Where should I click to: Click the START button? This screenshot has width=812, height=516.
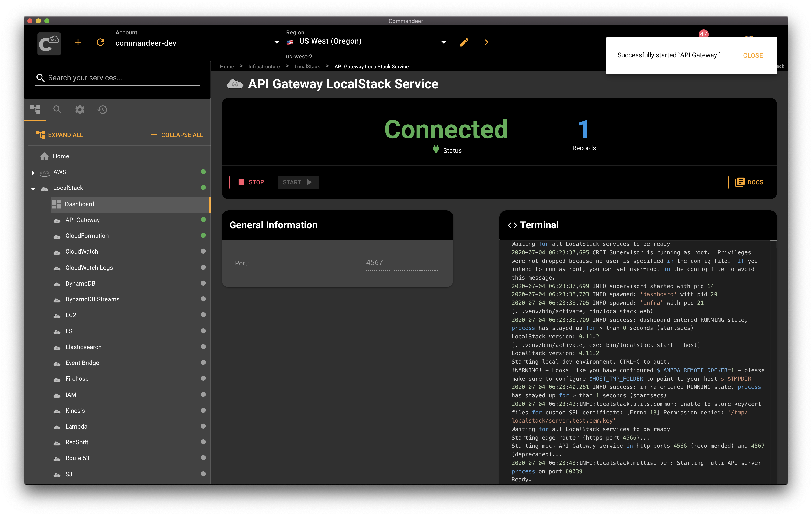[x=298, y=182]
